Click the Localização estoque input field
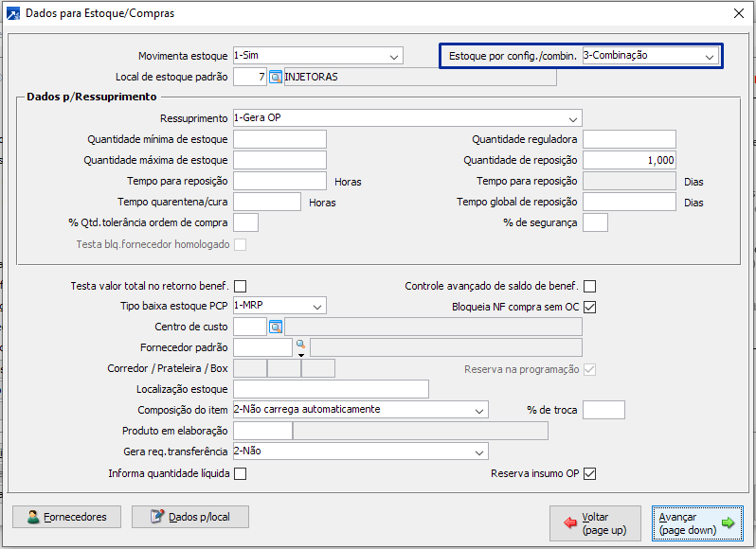 pos(331,389)
